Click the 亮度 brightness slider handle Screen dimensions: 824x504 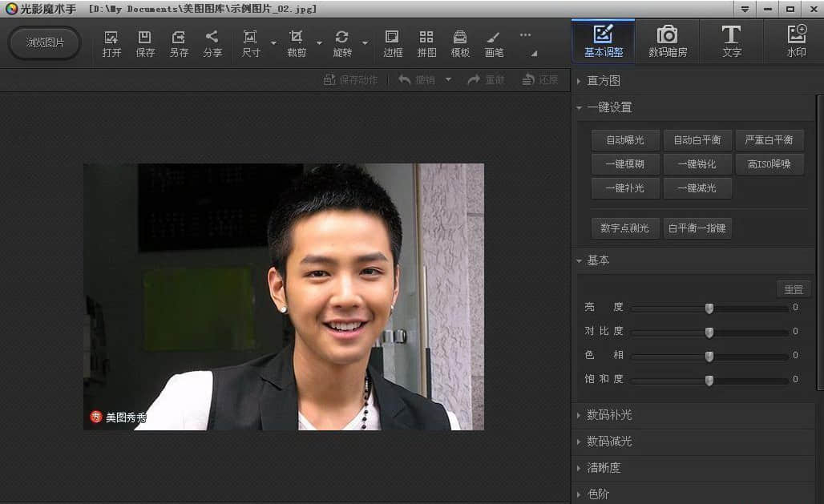(709, 308)
